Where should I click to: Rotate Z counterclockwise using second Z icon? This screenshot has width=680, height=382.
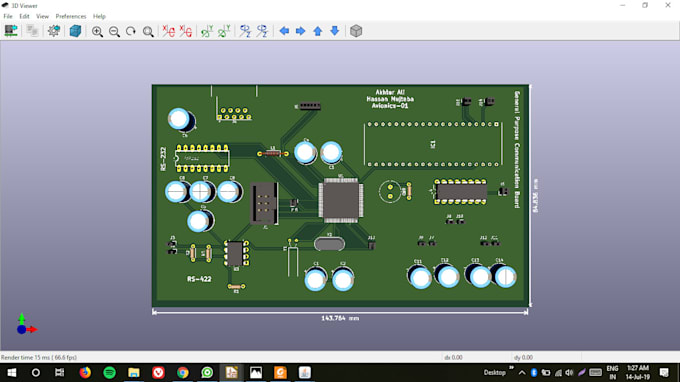pos(262,31)
